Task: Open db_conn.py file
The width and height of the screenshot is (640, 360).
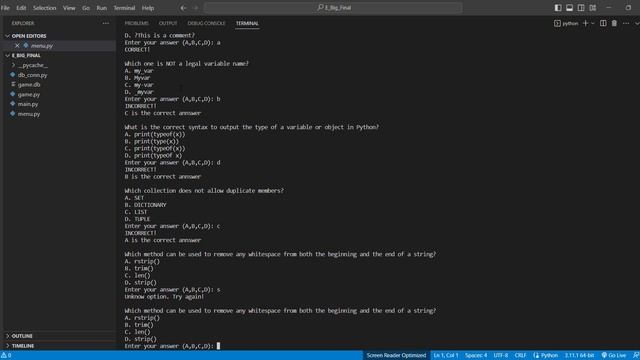Action: (x=32, y=75)
